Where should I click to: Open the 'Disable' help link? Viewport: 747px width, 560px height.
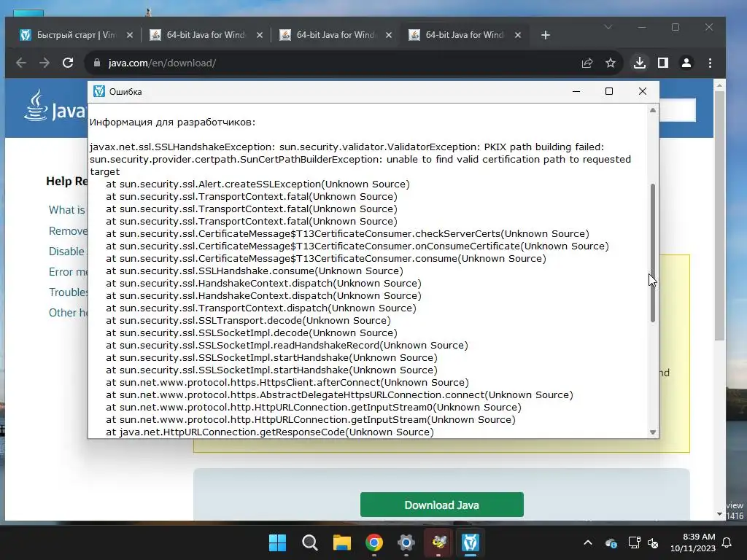[66, 252]
